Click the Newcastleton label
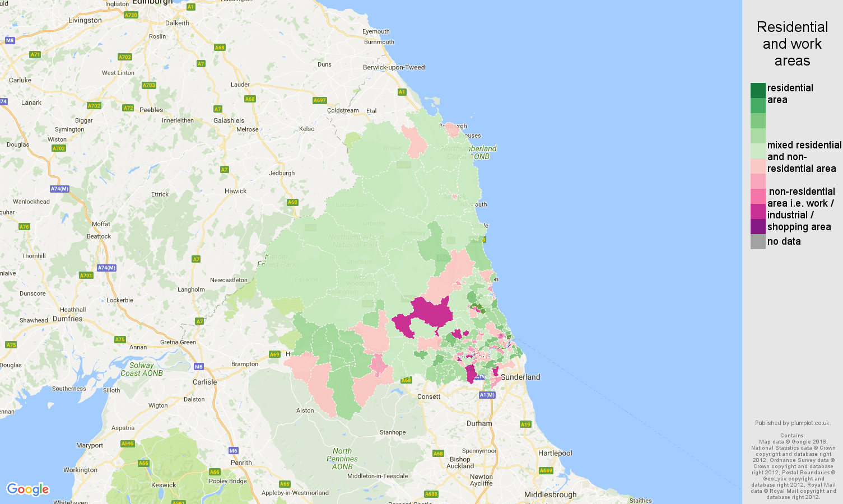843x504 pixels. [x=229, y=280]
